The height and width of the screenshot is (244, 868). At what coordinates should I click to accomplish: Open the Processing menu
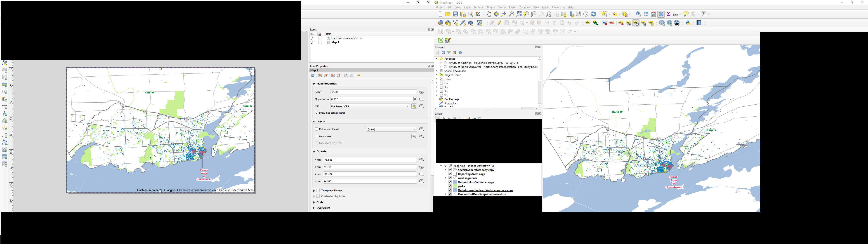point(558,7)
